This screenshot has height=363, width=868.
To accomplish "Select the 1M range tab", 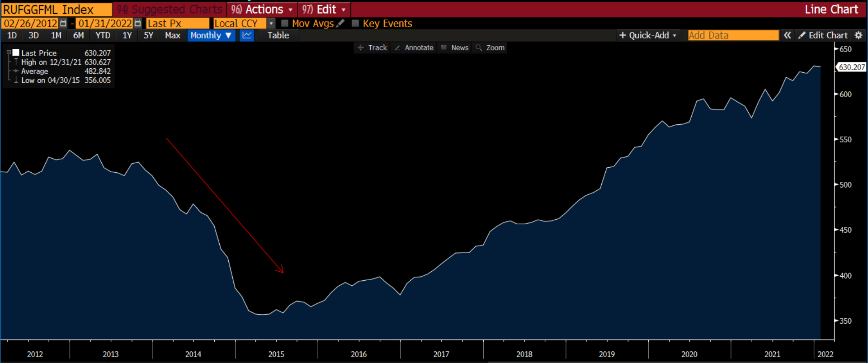I will [56, 35].
